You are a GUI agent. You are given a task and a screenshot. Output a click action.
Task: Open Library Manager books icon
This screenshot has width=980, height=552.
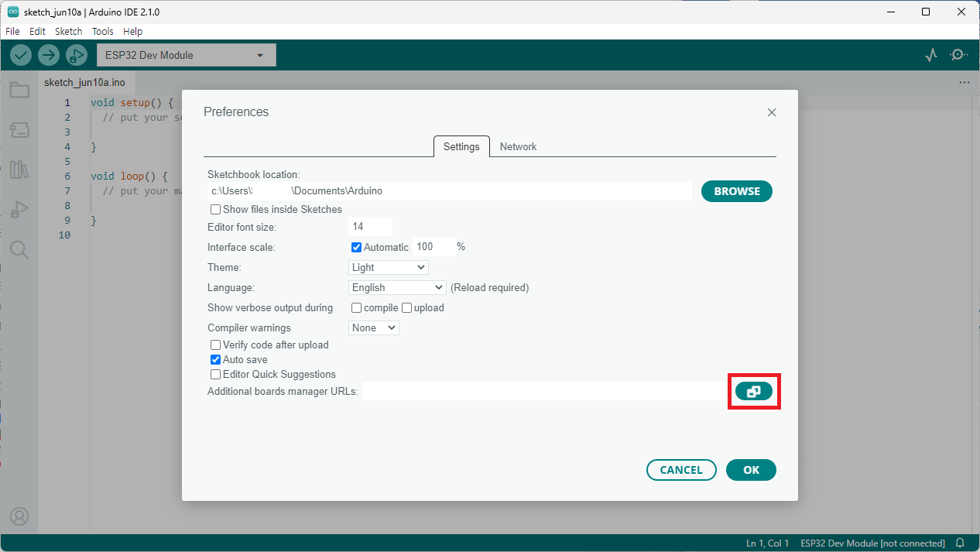[x=19, y=170]
